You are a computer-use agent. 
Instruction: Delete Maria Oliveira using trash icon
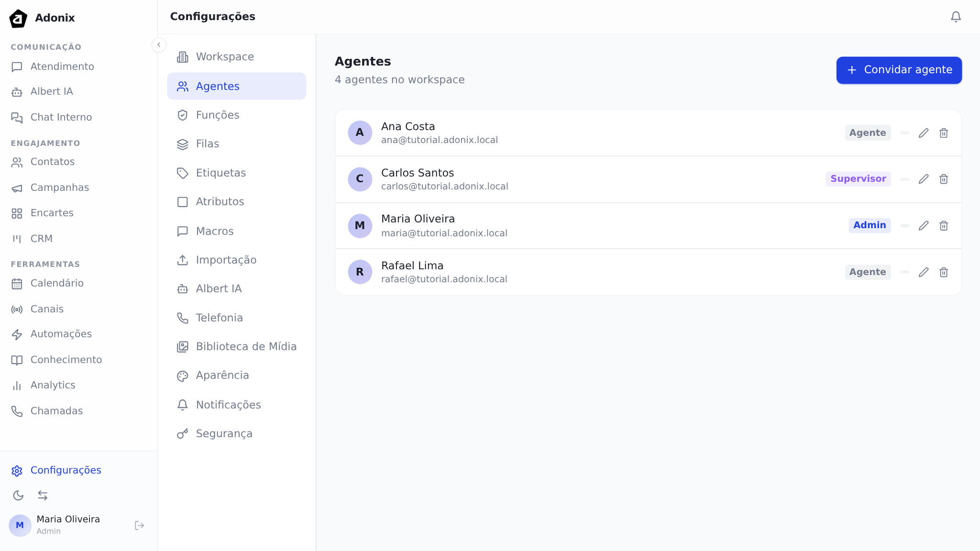pos(943,225)
